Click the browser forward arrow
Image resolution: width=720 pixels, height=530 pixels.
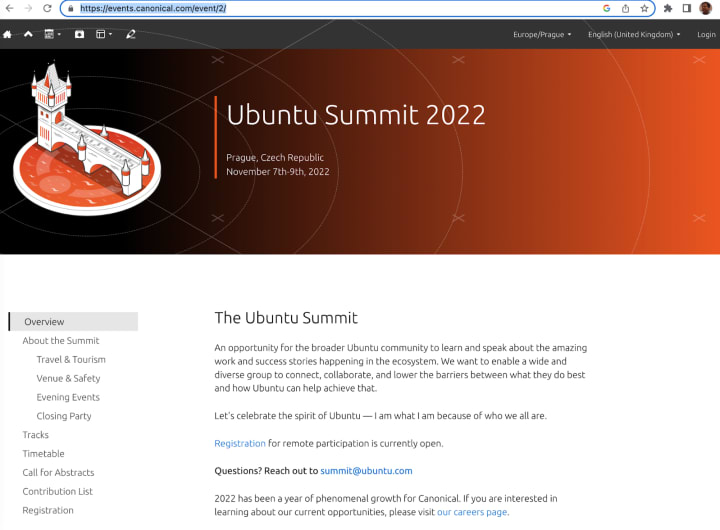click(28, 8)
